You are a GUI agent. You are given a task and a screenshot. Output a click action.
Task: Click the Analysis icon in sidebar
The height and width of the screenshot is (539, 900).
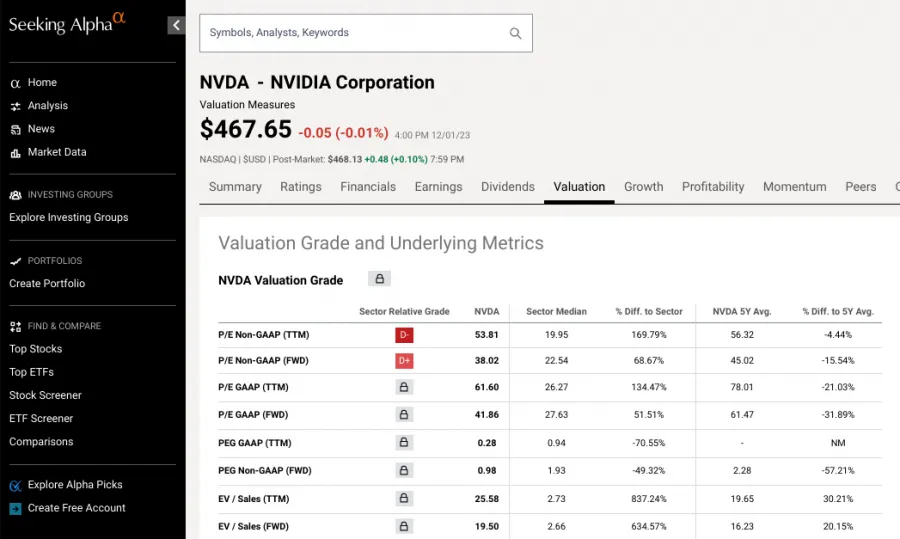coord(16,106)
